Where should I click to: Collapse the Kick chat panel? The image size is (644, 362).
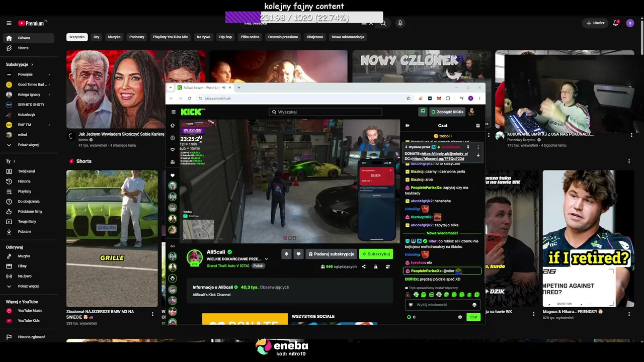tap(408, 126)
